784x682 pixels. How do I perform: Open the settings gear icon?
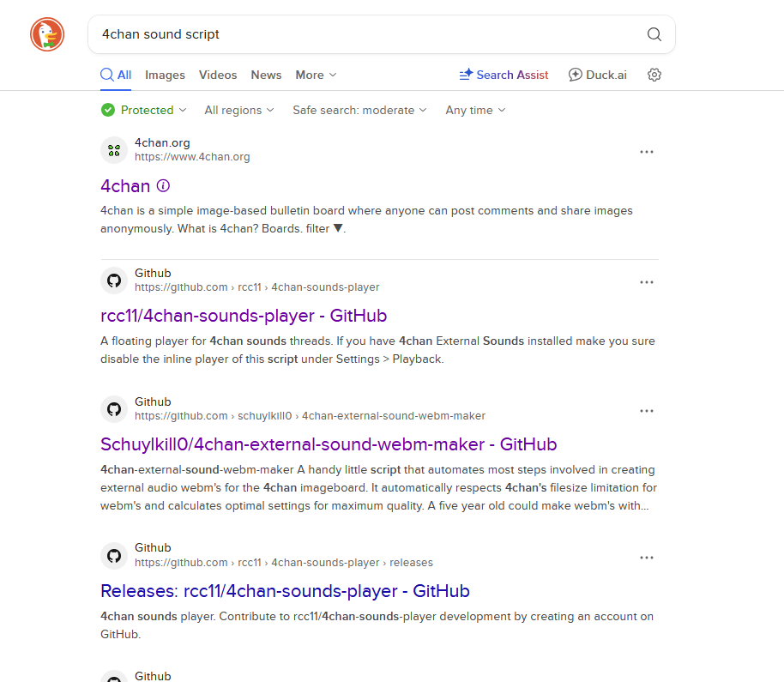pos(654,75)
